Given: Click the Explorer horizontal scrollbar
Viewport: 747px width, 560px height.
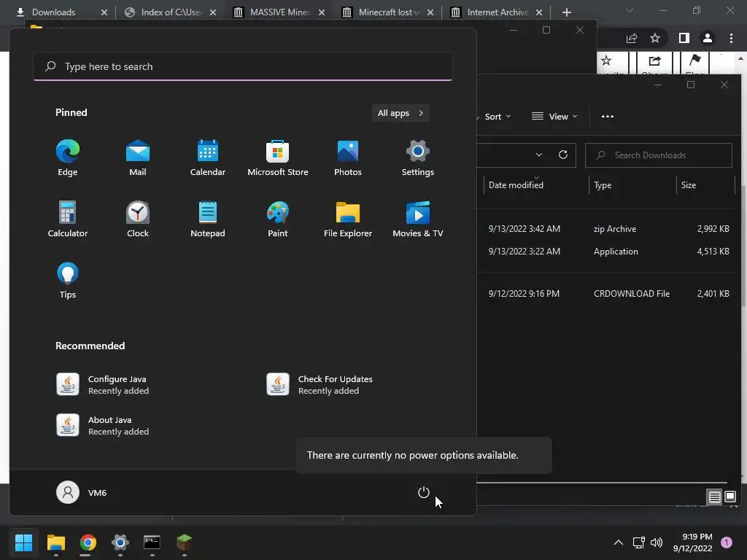Looking at the screenshot, I should click(602, 483).
